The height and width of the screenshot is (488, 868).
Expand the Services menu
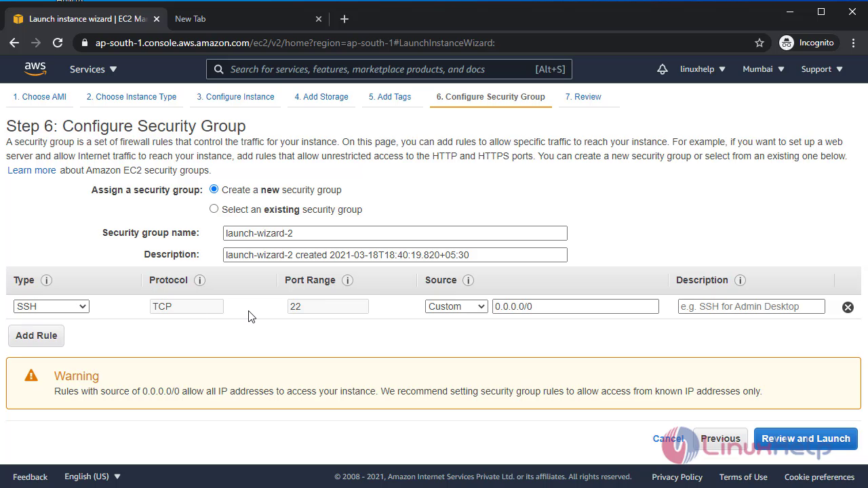(x=94, y=69)
